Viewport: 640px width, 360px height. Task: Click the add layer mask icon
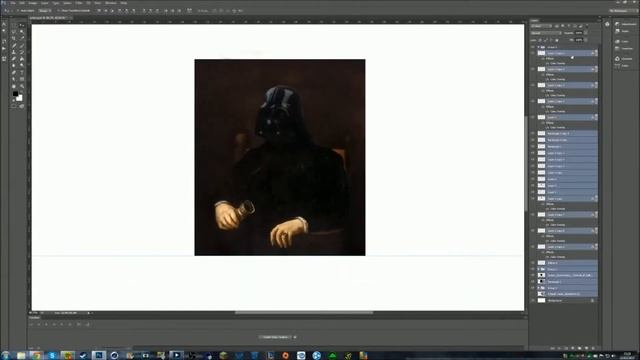tap(566, 348)
